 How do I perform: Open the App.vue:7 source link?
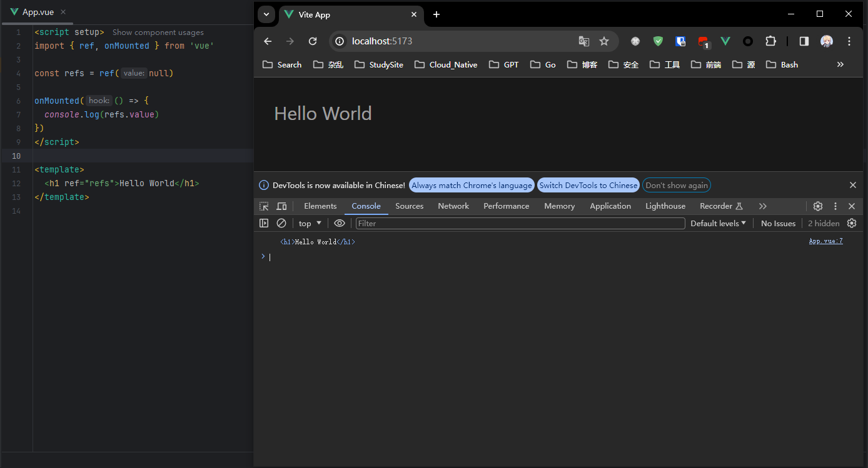pos(825,241)
